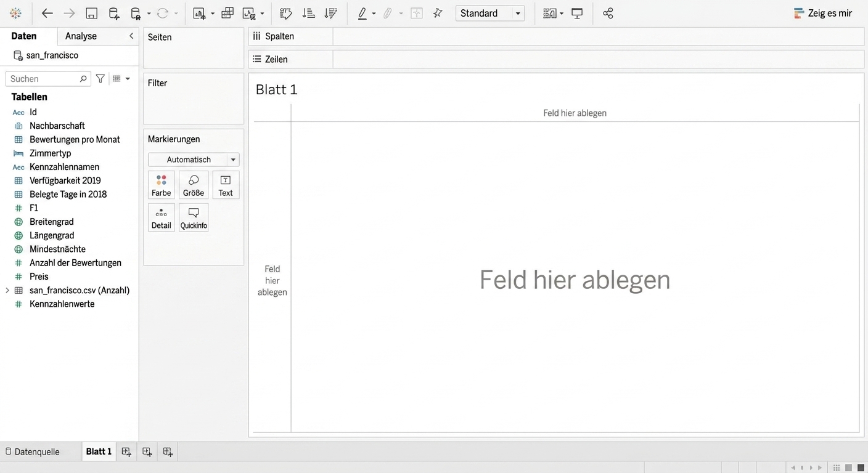
Task: Collapse the data pane with chevron
Action: (131, 36)
